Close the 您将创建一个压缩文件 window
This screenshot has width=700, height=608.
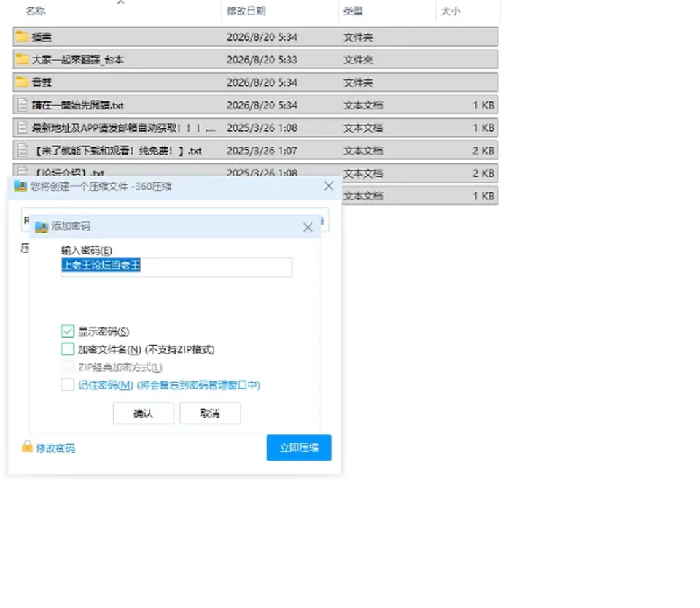point(329,186)
